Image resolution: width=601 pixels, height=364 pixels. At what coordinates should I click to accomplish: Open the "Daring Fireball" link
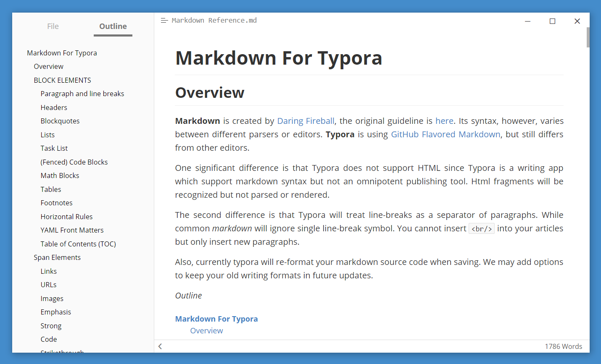pyautogui.click(x=306, y=120)
